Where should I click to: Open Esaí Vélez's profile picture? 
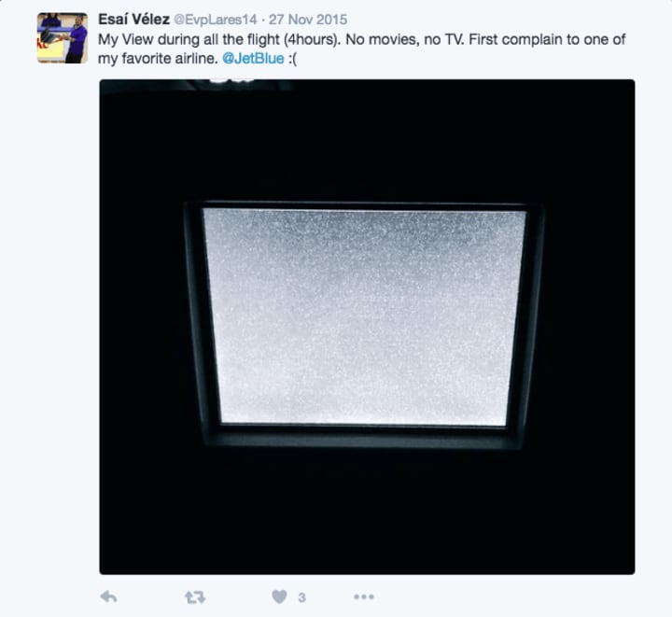point(63,38)
